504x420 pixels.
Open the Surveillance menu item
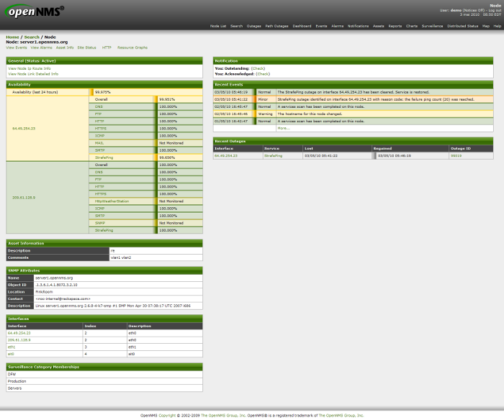(433, 26)
